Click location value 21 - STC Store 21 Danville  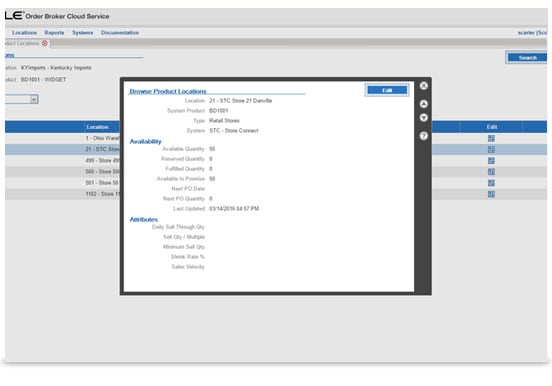click(x=240, y=101)
